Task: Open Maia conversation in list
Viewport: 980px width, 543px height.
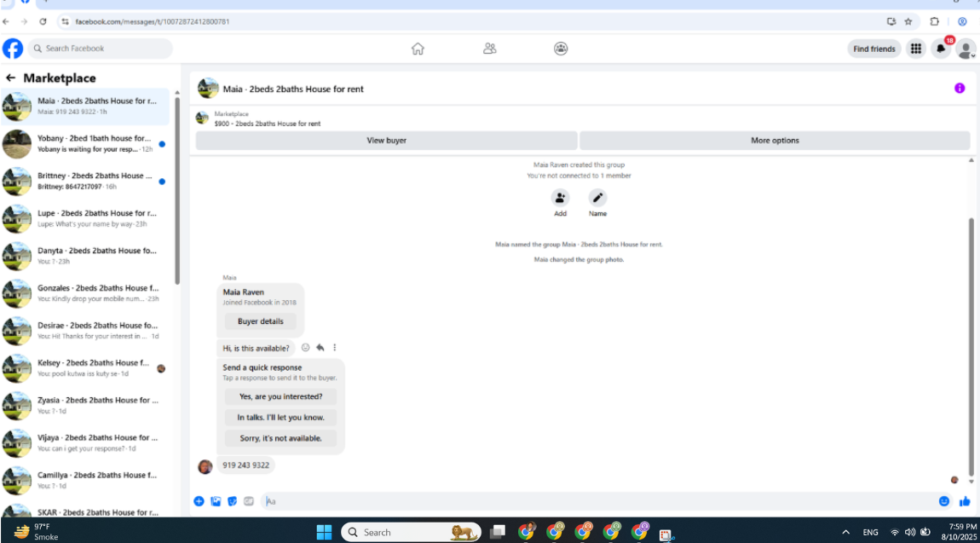Action: pos(85,107)
